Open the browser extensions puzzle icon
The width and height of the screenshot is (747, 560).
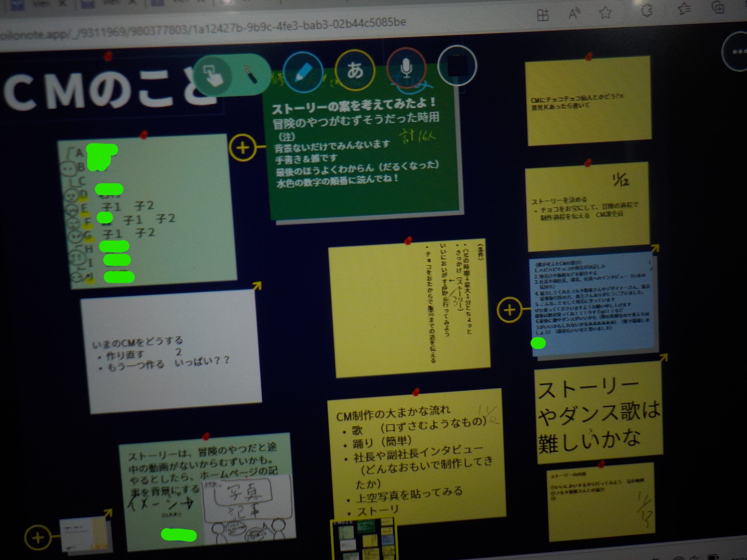pos(646,11)
